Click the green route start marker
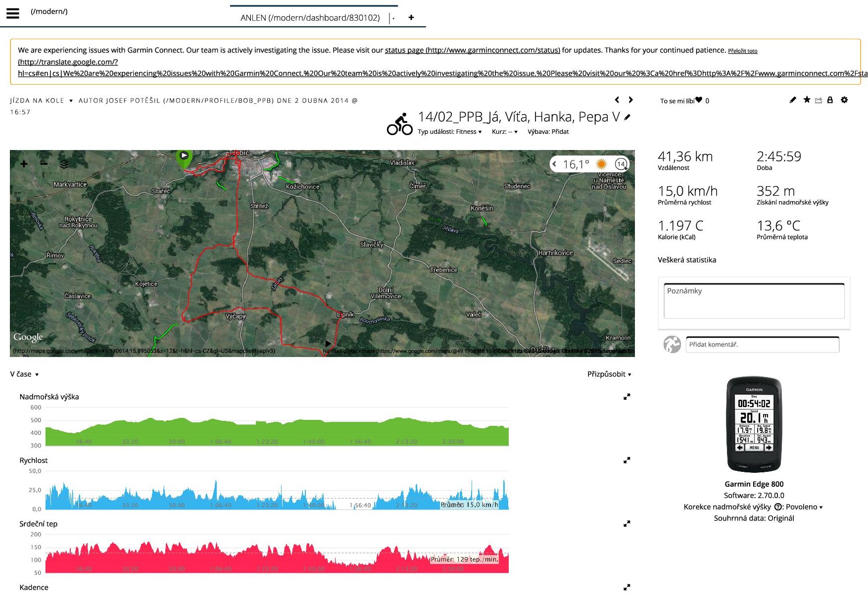The image size is (868, 614). pos(184,156)
